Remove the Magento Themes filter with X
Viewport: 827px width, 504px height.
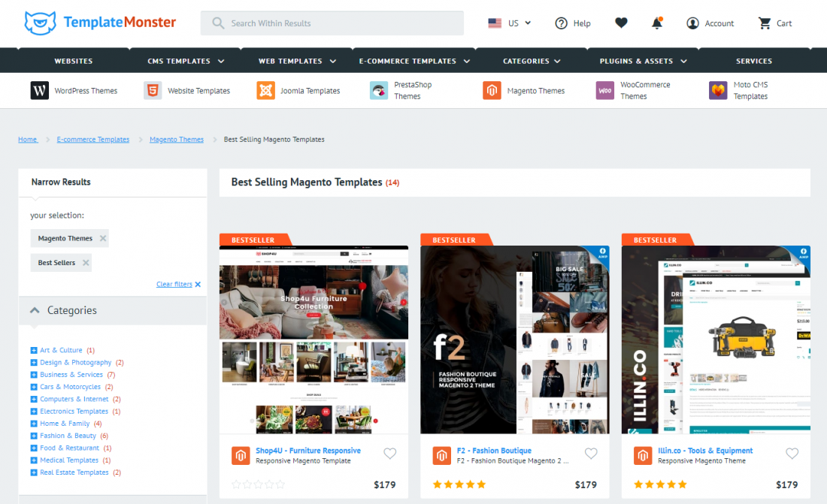click(x=103, y=238)
